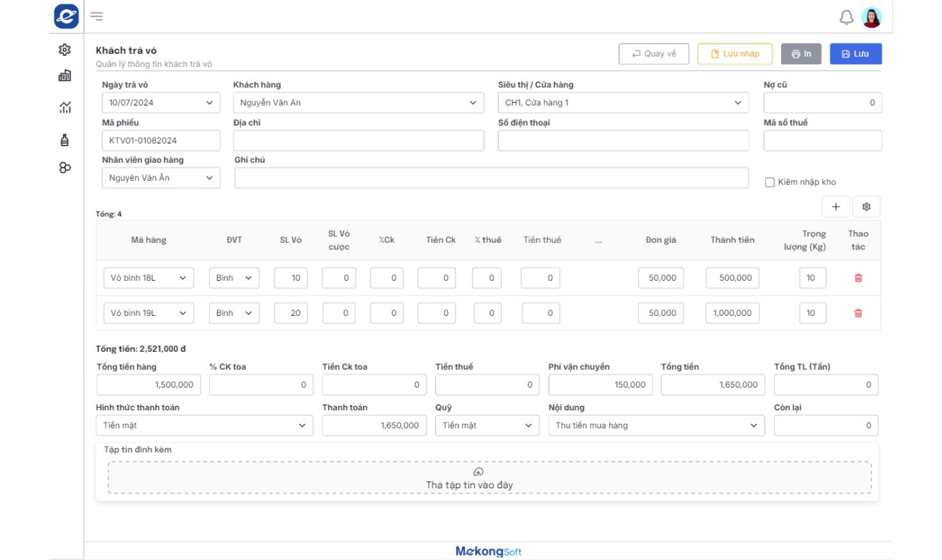Open table column settings gear
Viewport: 942px width, 560px height.
coord(866,207)
